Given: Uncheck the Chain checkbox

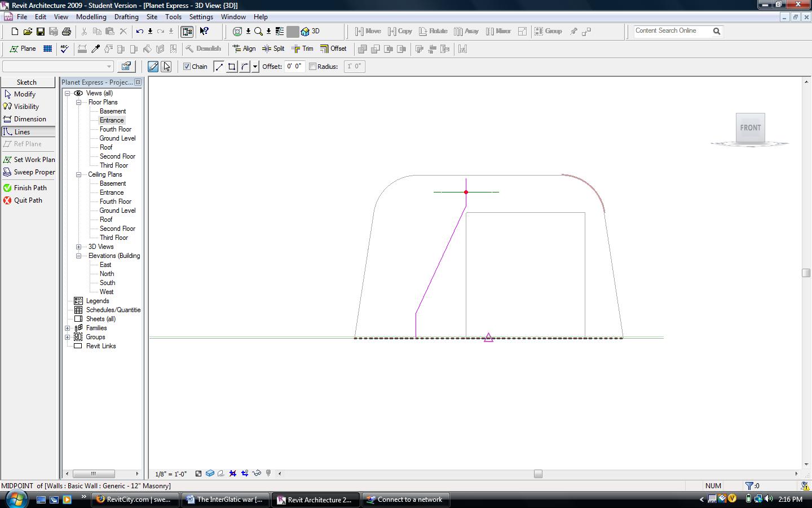Looking at the screenshot, I should click(187, 67).
